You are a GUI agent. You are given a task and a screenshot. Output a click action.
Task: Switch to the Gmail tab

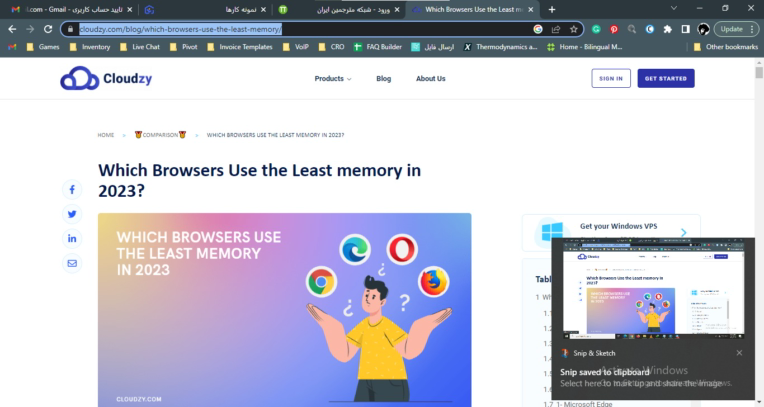(x=72, y=9)
